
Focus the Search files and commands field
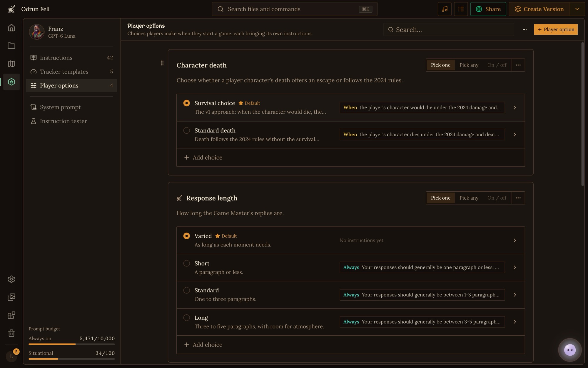pos(295,9)
